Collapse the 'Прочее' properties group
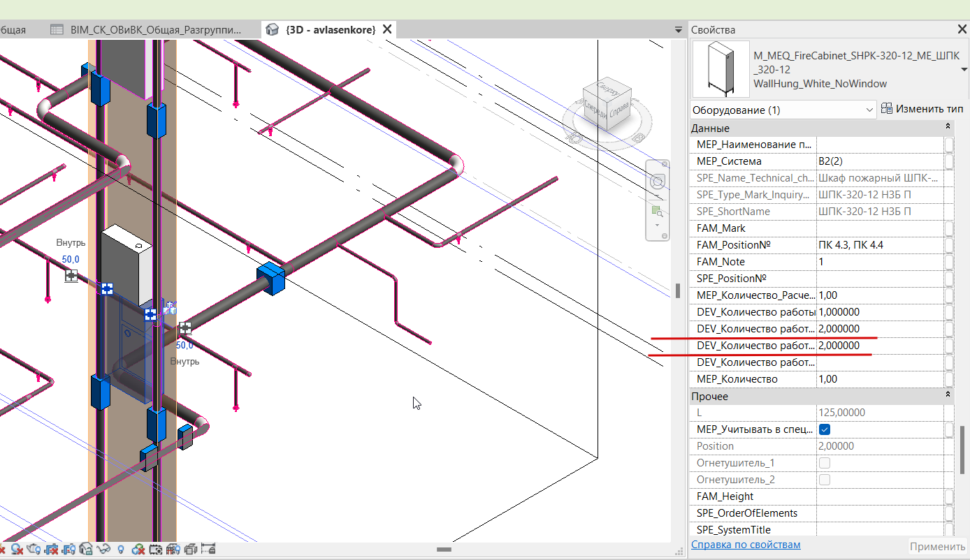 click(x=948, y=396)
